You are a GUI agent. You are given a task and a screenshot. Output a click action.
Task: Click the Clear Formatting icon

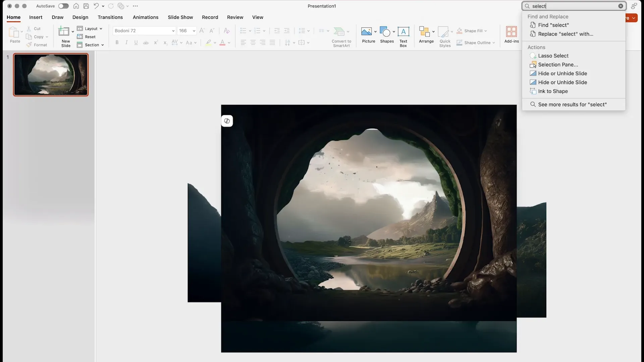tap(227, 31)
